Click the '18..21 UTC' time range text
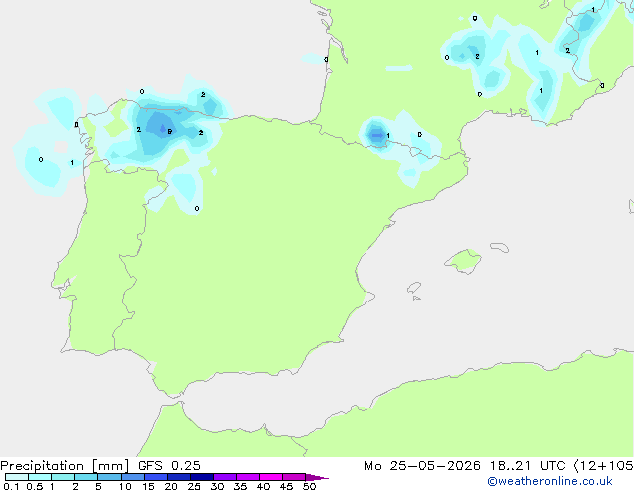 (x=528, y=466)
